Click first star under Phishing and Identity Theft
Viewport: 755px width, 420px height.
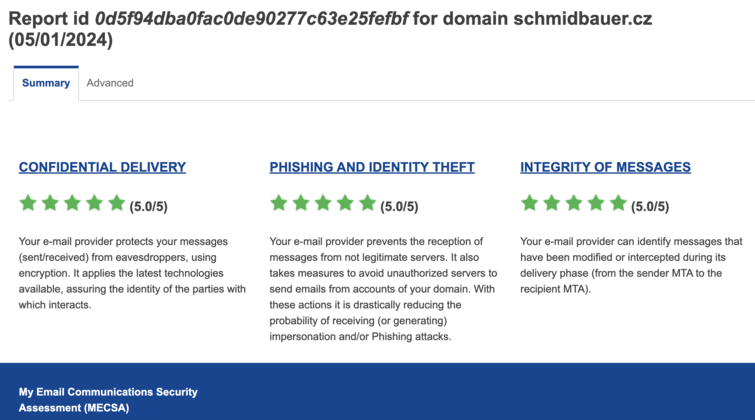pos(279,203)
